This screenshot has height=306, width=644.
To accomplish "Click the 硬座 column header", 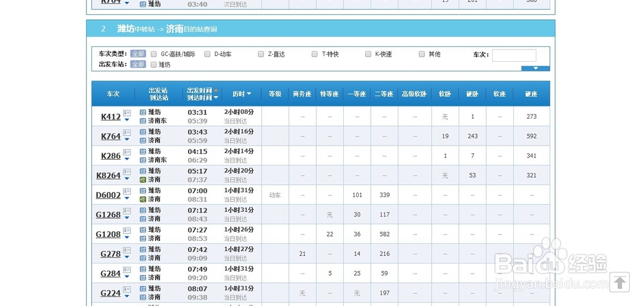I will (x=531, y=94).
